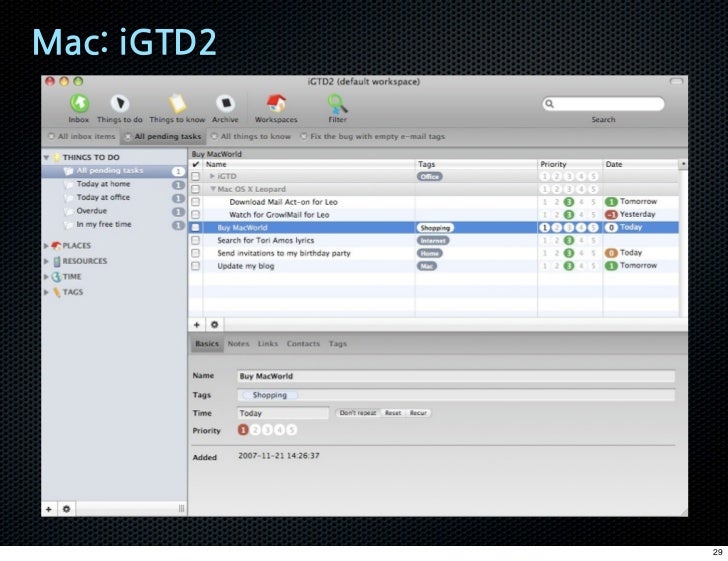Click the plus button at the sidebar bottom
This screenshot has width=728, height=561.
(x=49, y=509)
